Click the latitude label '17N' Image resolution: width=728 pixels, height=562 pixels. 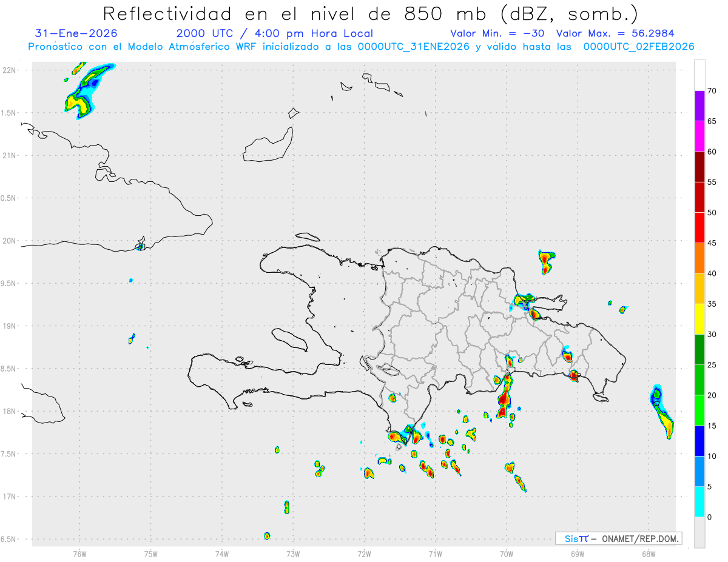click(9, 497)
